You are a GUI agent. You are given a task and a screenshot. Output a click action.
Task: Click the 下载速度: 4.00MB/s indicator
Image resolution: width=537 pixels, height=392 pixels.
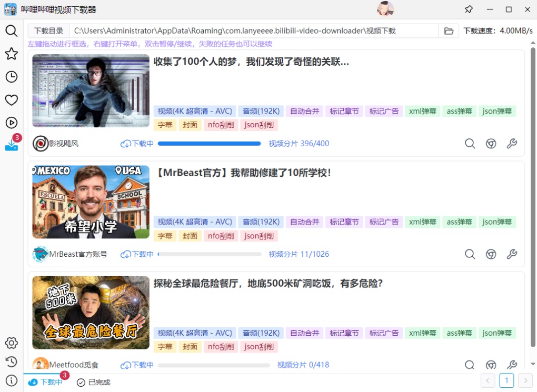click(498, 31)
